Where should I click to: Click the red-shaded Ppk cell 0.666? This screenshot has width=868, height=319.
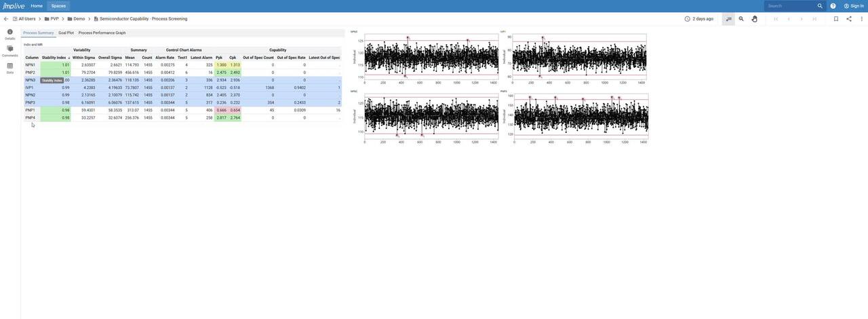(221, 110)
